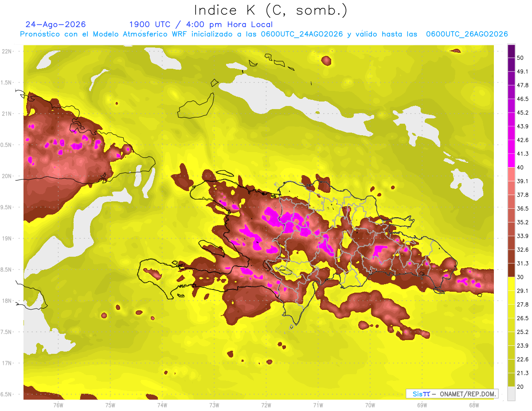Viewport: 532px width, 411px height.
Task: Click the colorbar value '41.3'
Action: 522,154
